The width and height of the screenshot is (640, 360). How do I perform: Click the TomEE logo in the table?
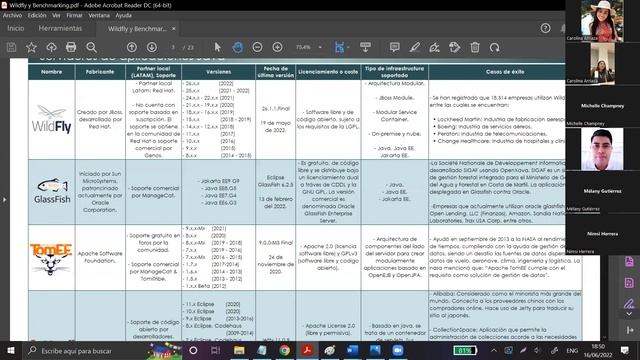[x=51, y=259]
